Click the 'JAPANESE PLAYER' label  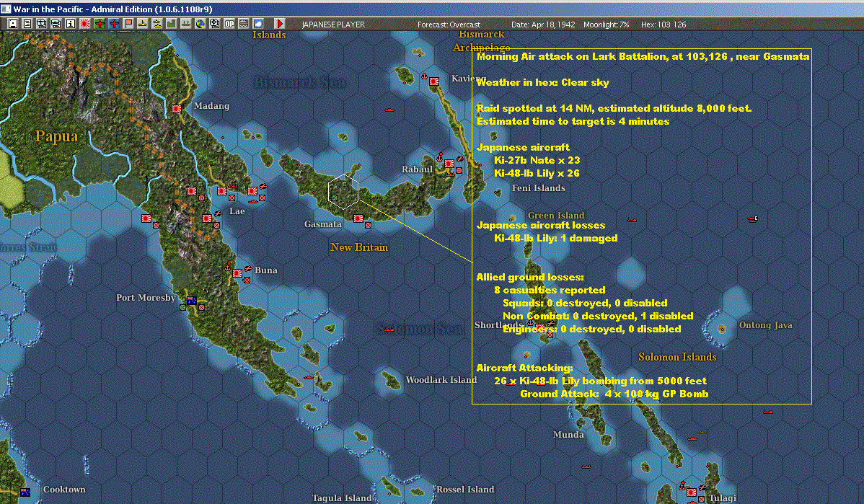point(333,25)
